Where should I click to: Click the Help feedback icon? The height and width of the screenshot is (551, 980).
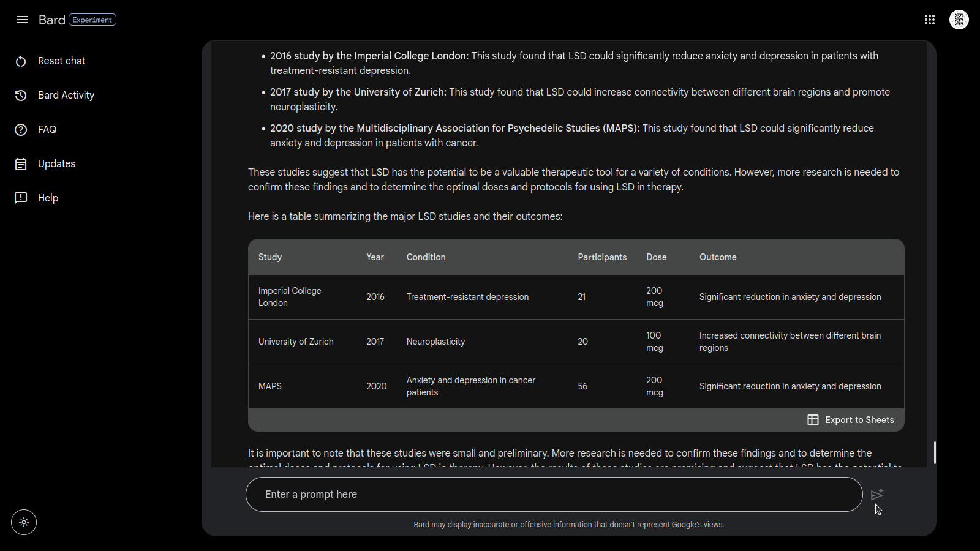point(21,198)
